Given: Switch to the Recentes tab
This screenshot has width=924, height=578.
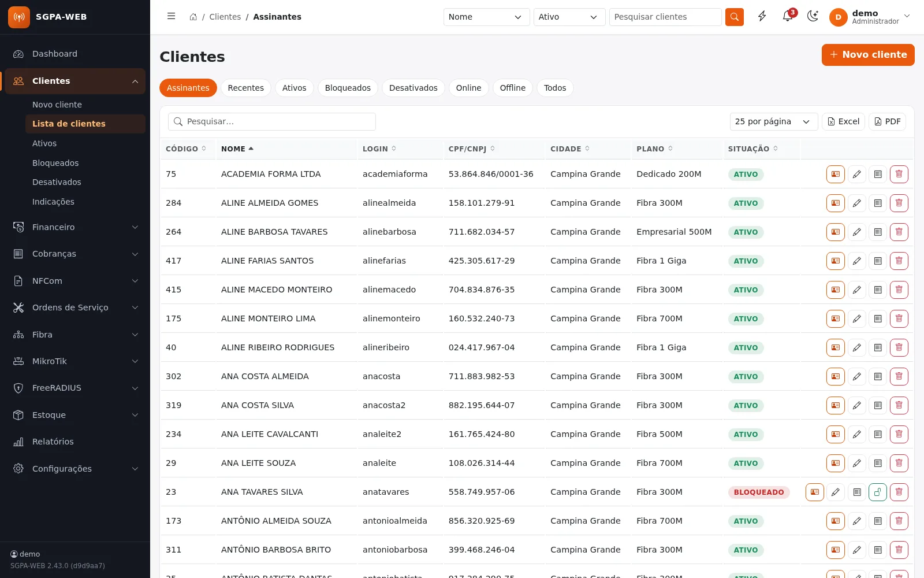Looking at the screenshot, I should (246, 88).
